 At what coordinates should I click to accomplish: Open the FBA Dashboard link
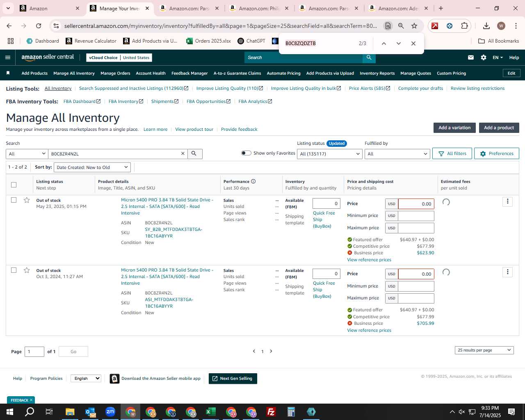click(82, 101)
